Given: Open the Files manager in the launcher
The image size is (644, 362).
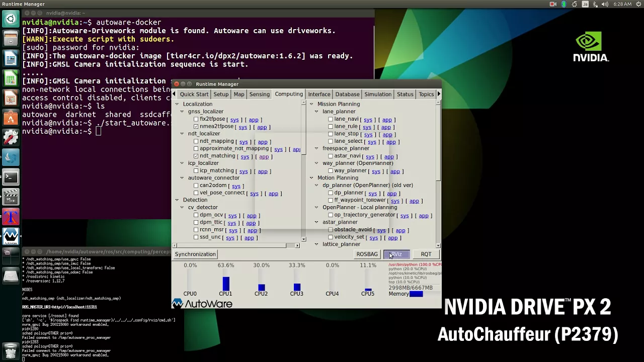Looking at the screenshot, I should click(x=11, y=39).
